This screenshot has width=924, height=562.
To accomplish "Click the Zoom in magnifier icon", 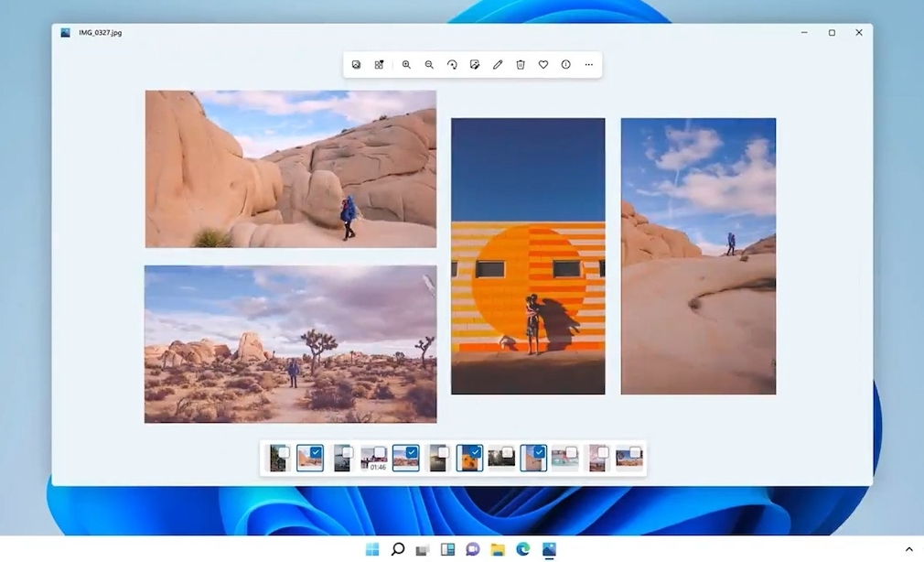I will coord(406,65).
